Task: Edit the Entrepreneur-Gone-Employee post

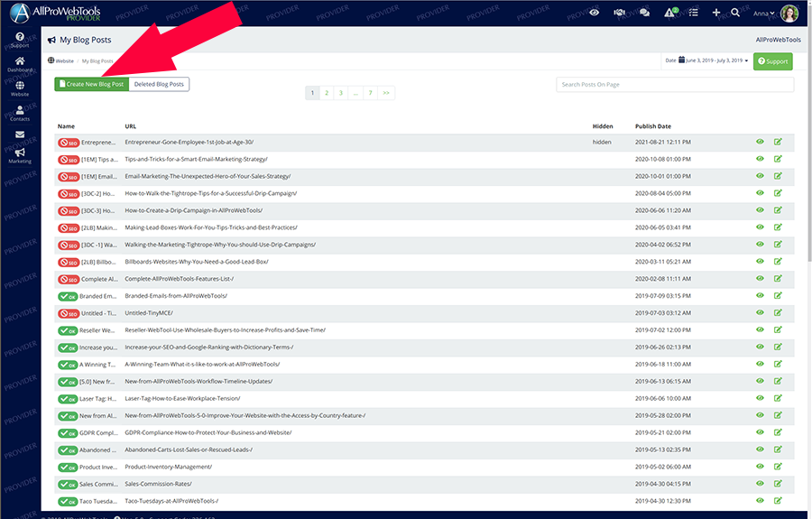Action: point(778,142)
